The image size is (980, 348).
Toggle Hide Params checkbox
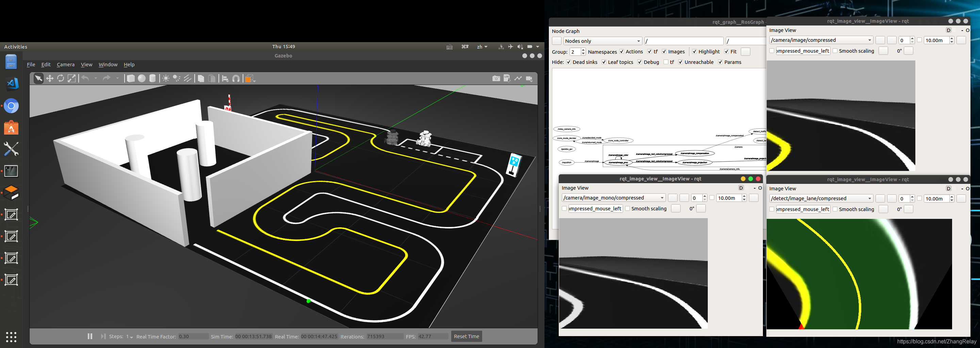pos(720,62)
